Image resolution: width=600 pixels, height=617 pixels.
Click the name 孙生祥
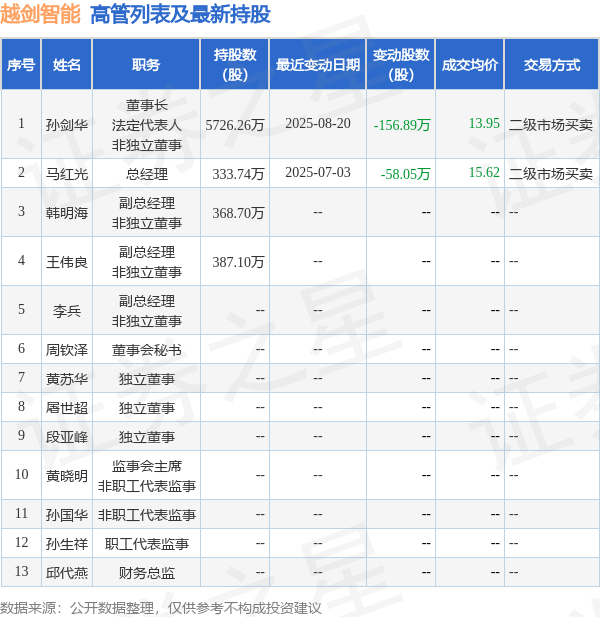[66, 544]
